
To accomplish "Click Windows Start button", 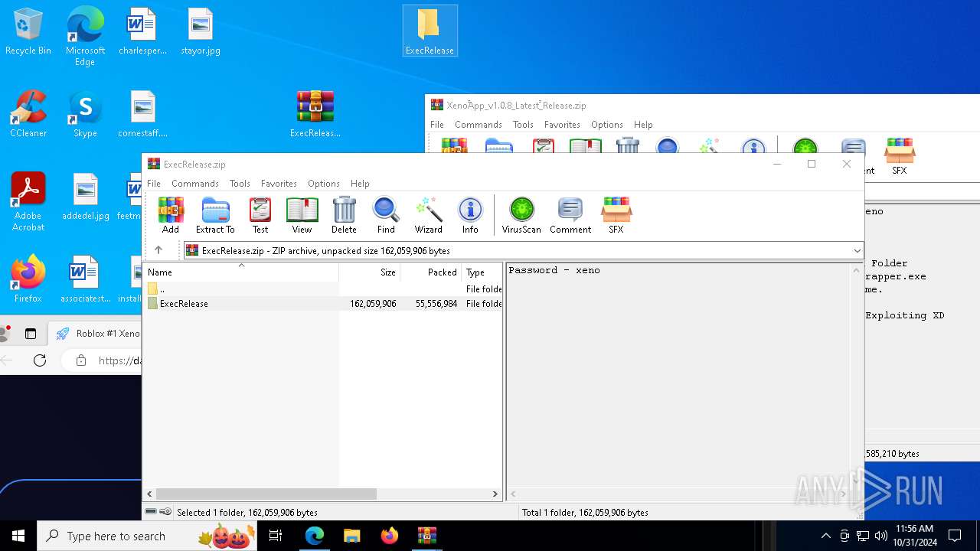I will [18, 536].
